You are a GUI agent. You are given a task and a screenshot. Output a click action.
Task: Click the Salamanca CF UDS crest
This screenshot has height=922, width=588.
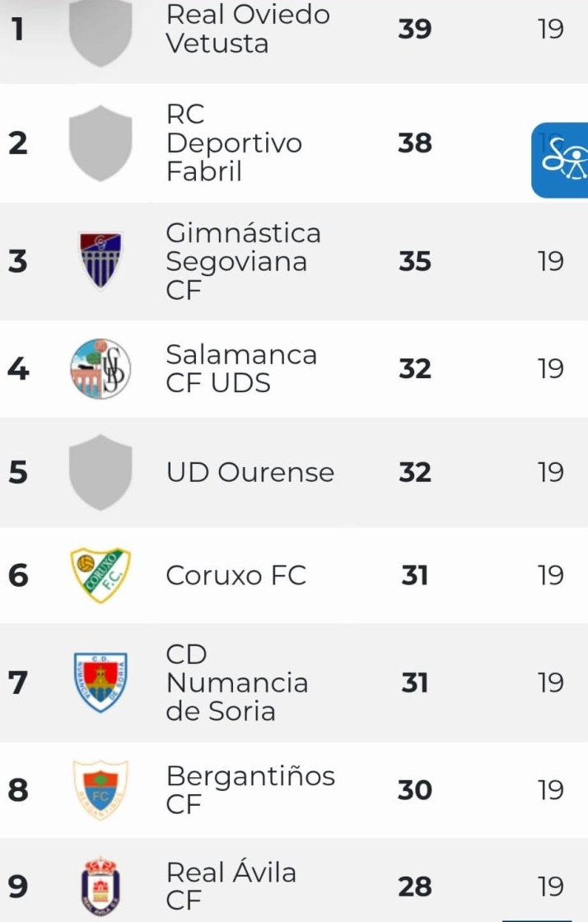coord(100,368)
